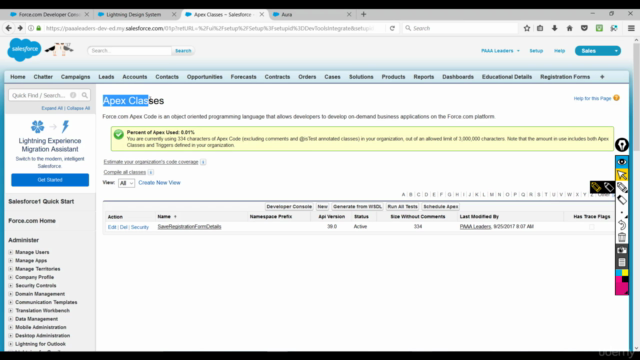Expand the Company Profile tree item
The image size is (640, 360).
[11, 277]
